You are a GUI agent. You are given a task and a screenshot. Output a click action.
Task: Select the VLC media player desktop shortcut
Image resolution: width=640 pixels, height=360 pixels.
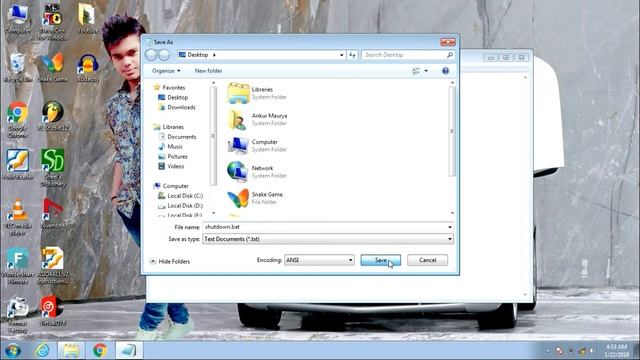pos(18,217)
